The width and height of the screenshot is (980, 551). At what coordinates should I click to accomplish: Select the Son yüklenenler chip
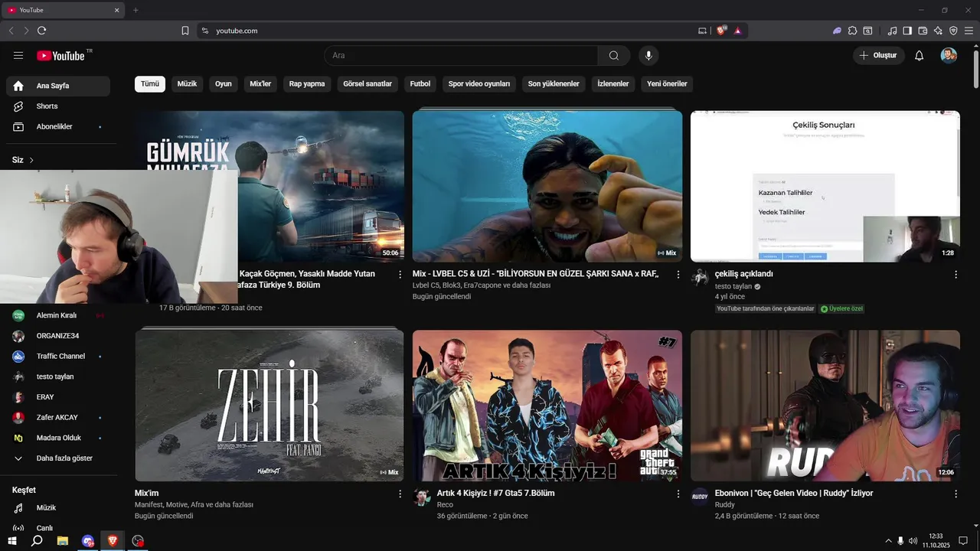554,83
